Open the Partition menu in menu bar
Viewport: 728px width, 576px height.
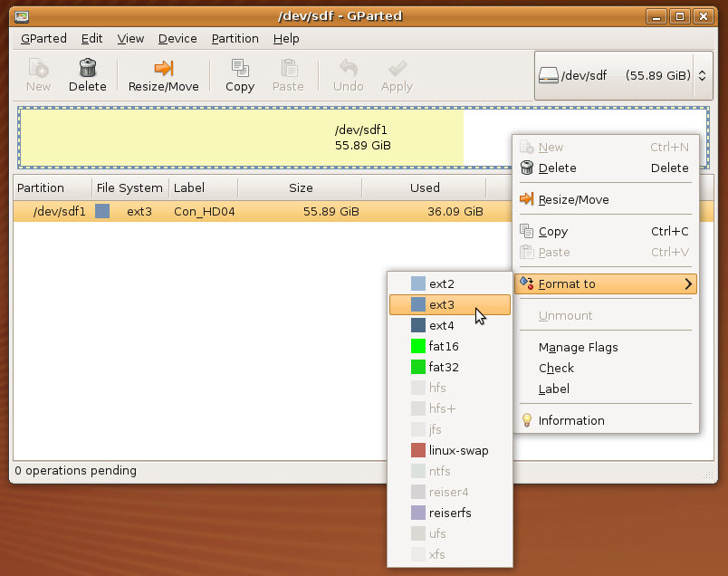click(235, 39)
